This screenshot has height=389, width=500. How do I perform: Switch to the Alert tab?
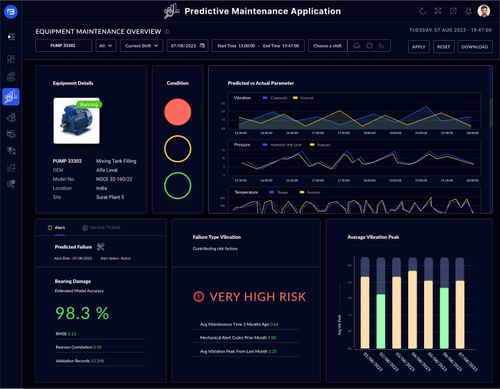click(57, 228)
